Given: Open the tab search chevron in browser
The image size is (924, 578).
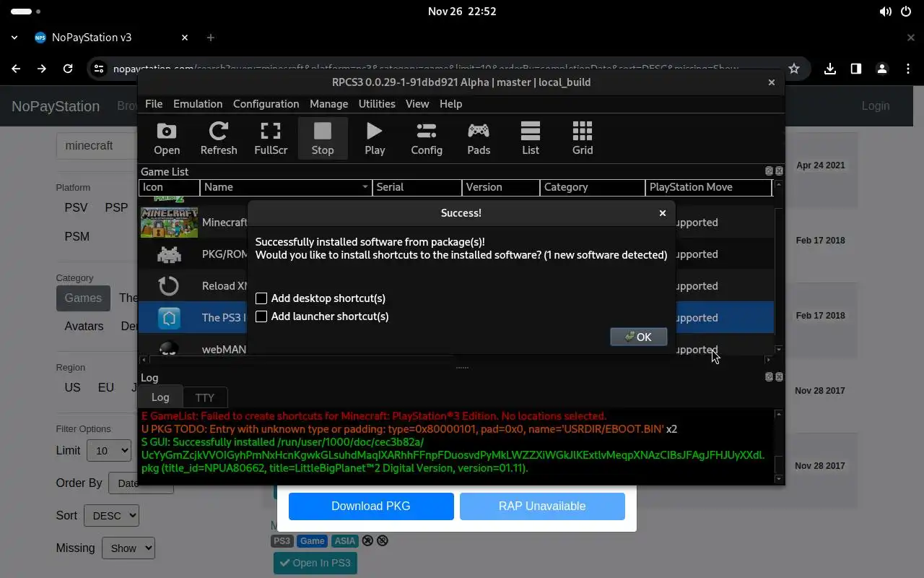Looking at the screenshot, I should point(14,38).
